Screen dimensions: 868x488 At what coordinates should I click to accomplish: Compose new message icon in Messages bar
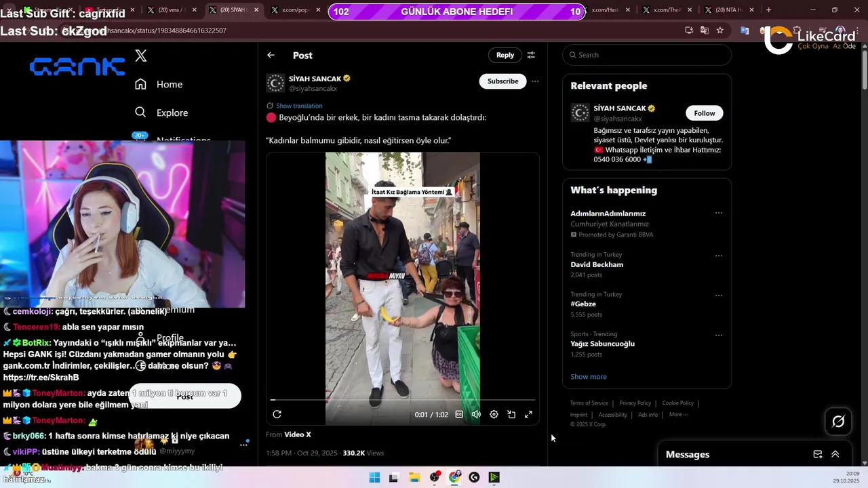[818, 454]
